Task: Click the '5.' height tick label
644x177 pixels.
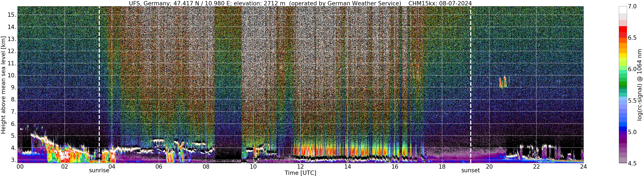Action: pyautogui.click(x=14, y=136)
